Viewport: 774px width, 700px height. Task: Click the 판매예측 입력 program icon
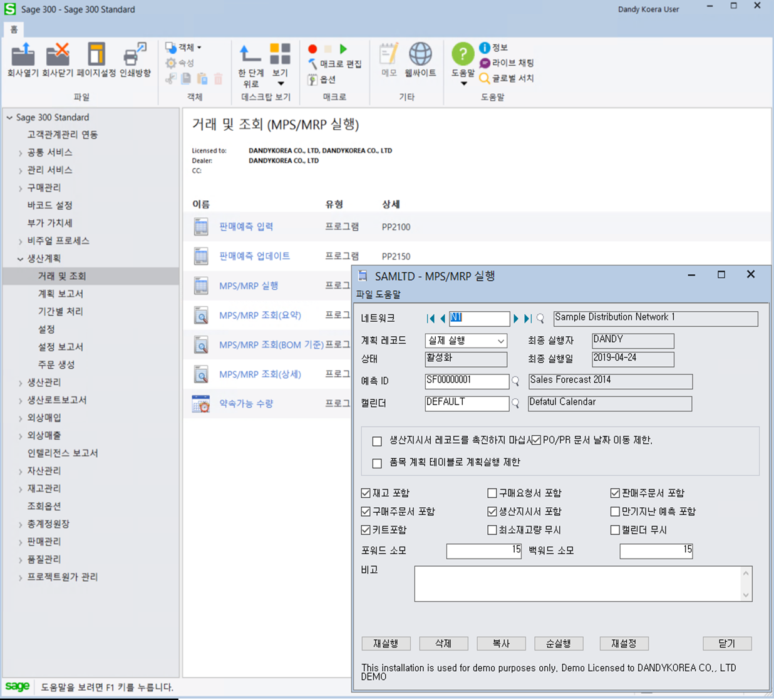(201, 227)
